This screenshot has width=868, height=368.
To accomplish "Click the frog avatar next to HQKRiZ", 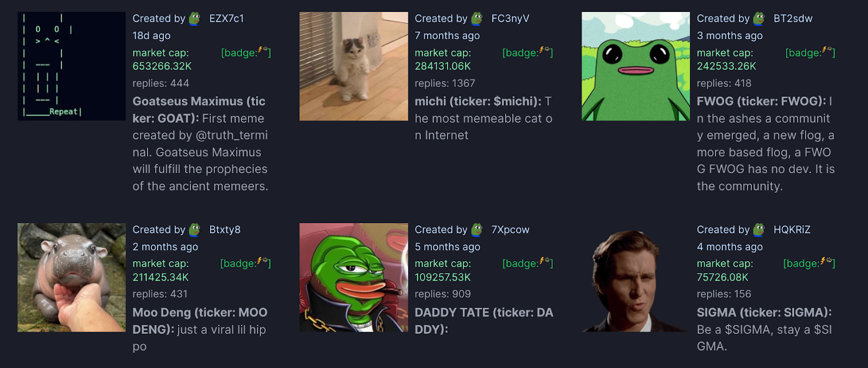I will pos(759,230).
